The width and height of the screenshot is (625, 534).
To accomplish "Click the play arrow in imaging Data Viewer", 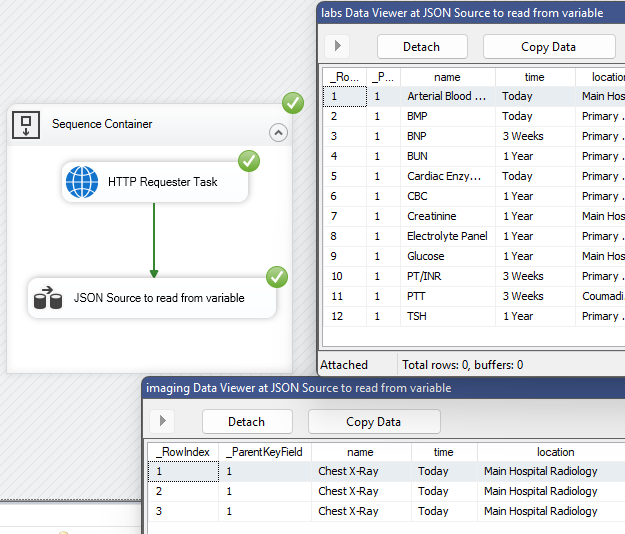I will 162,421.
